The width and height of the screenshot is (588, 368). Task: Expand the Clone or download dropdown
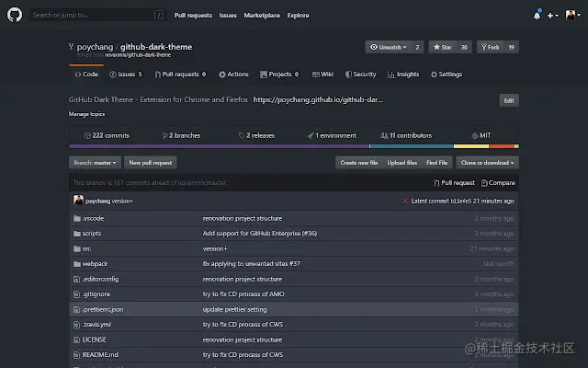pyautogui.click(x=488, y=163)
